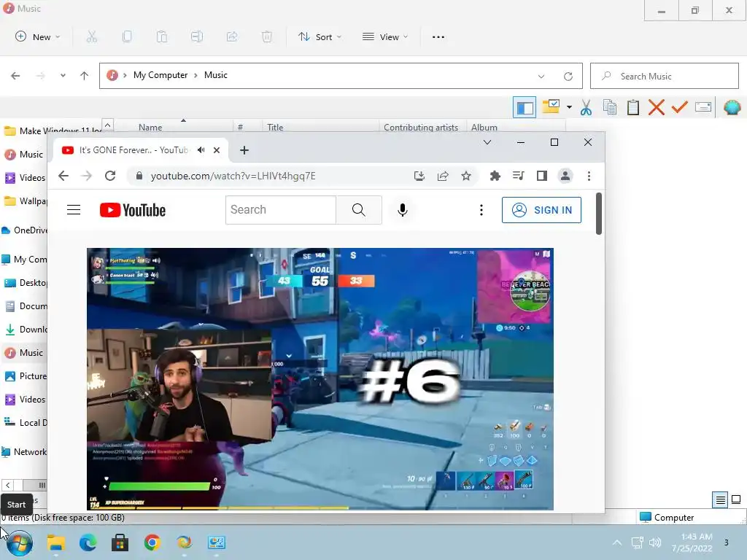Click the Copy icon in Explorer command bar
747x560 pixels.
(x=127, y=36)
